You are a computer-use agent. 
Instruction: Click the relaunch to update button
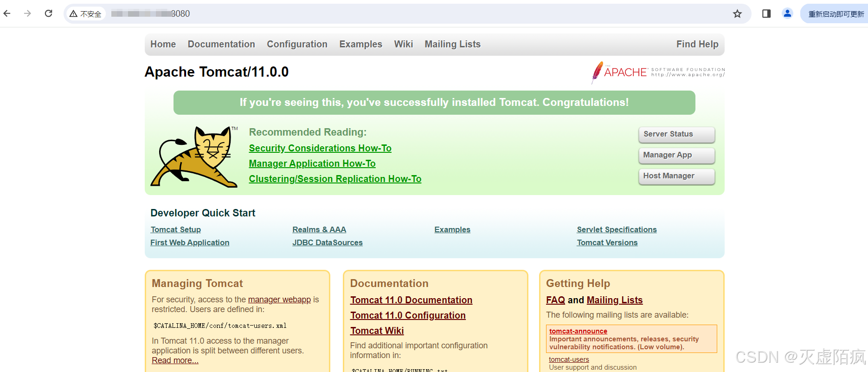coord(835,14)
